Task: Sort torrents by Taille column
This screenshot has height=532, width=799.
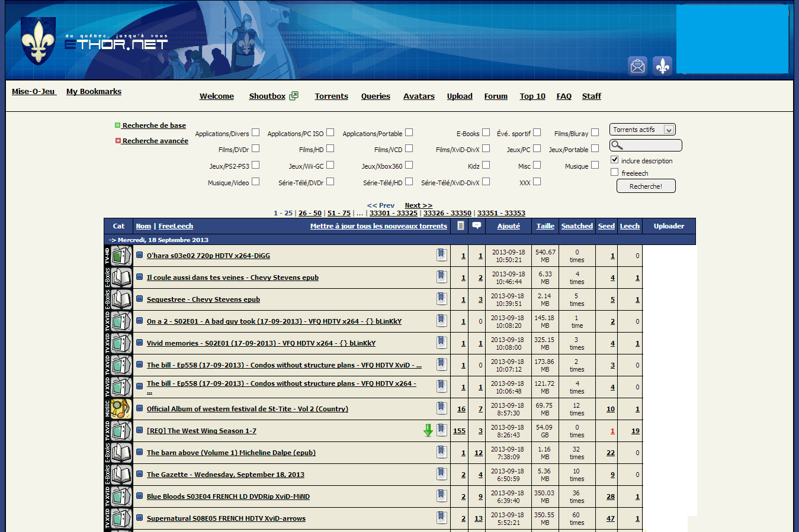Action: coord(545,226)
